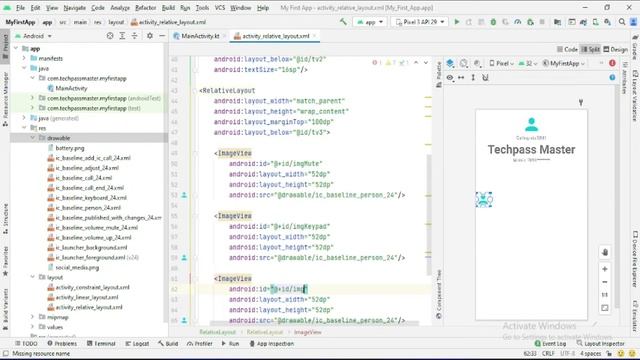Zoom in the layout preview with plus

[x=605, y=269]
